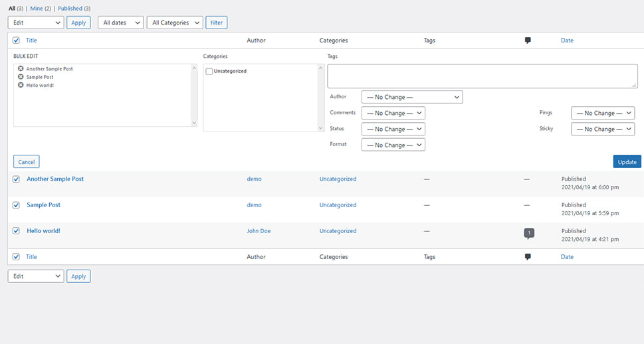Open bottom bulk actions Edit dropdown
The width and height of the screenshot is (644, 344).
[36, 276]
